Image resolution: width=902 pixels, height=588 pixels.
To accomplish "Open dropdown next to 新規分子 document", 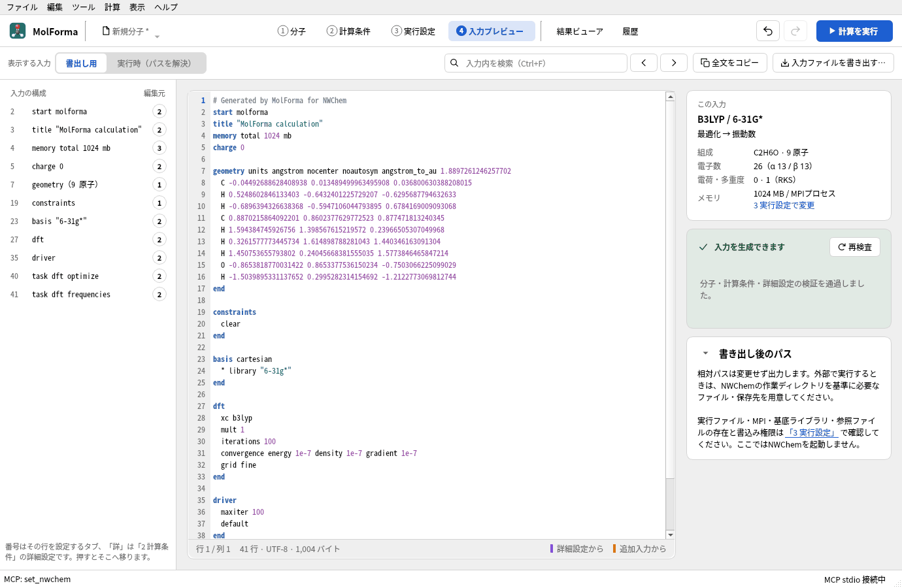I will click(157, 37).
